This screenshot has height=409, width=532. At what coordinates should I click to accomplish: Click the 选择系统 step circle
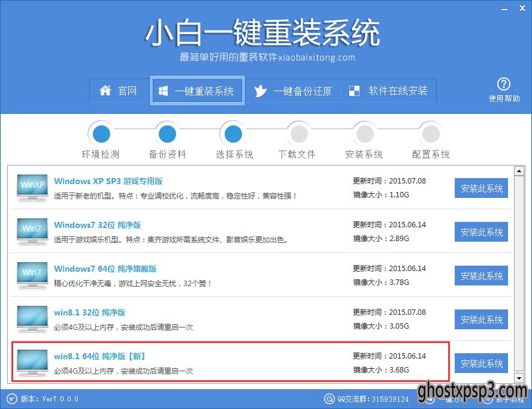pyautogui.click(x=233, y=134)
